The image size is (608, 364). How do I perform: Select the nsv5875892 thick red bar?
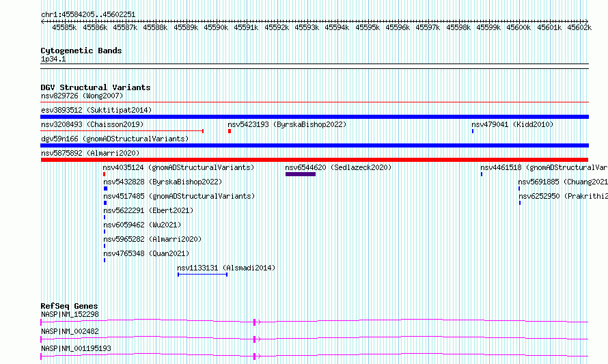[x=314, y=160]
